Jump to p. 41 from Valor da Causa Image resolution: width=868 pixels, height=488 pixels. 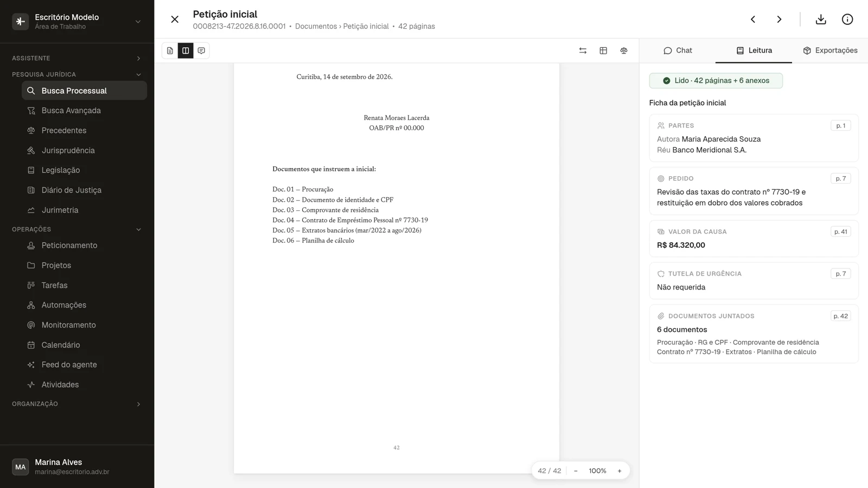(841, 232)
